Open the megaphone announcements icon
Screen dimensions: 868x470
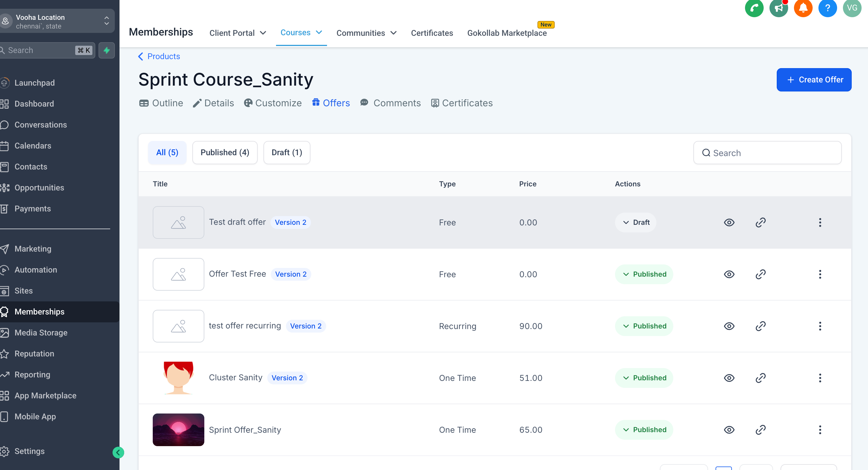coord(778,8)
